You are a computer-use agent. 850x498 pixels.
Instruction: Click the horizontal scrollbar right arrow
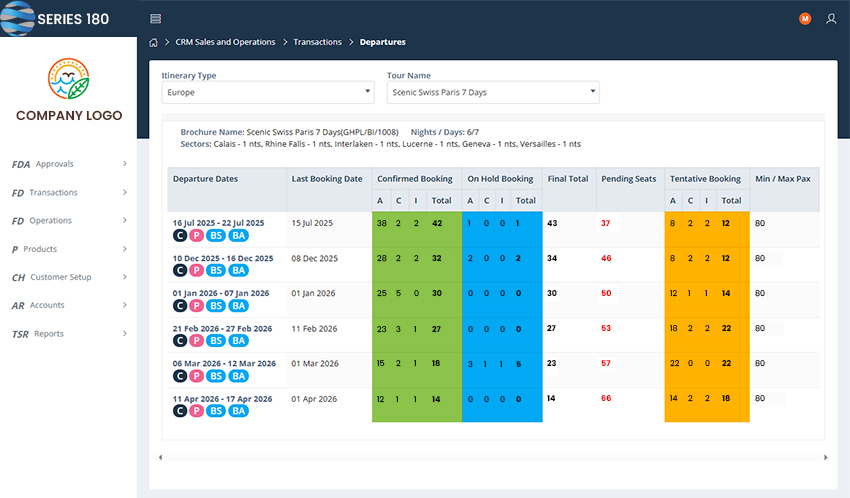pyautogui.click(x=825, y=457)
